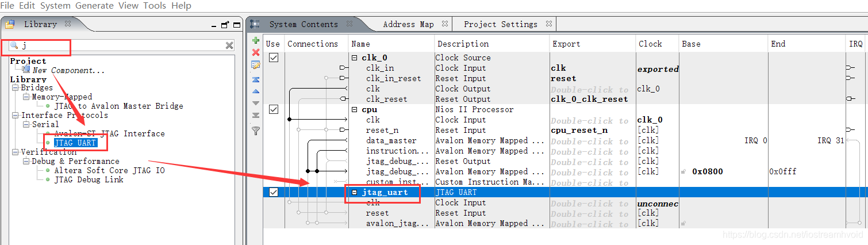Close the System Contents tab

tap(349, 24)
